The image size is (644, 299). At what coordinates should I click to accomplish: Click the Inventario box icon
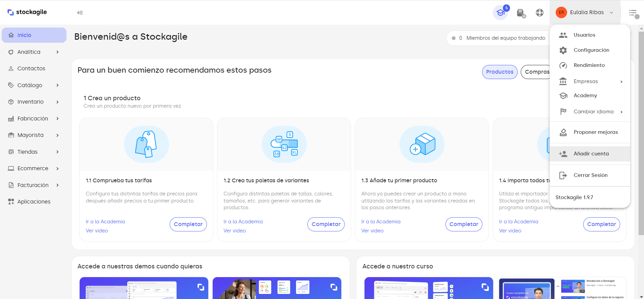click(x=11, y=102)
